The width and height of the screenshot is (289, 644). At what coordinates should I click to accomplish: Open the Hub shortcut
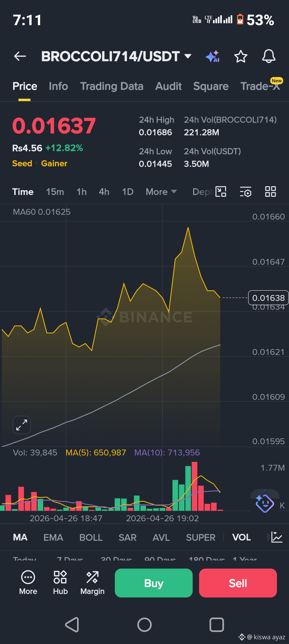click(60, 583)
